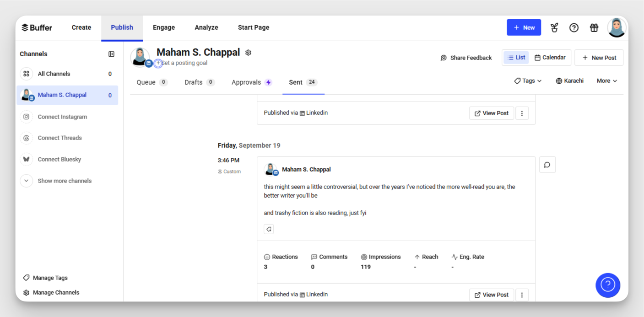The height and width of the screenshot is (317, 644).
Task: Collapse the Channels sidebar with its toggle
Action: (x=111, y=54)
